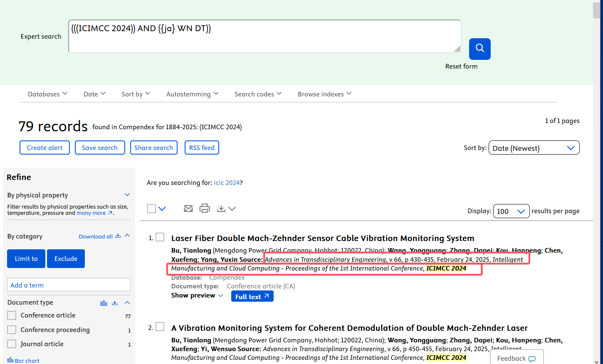
Task: Download selected records using toolbar download icon
Action: pyautogui.click(x=221, y=209)
